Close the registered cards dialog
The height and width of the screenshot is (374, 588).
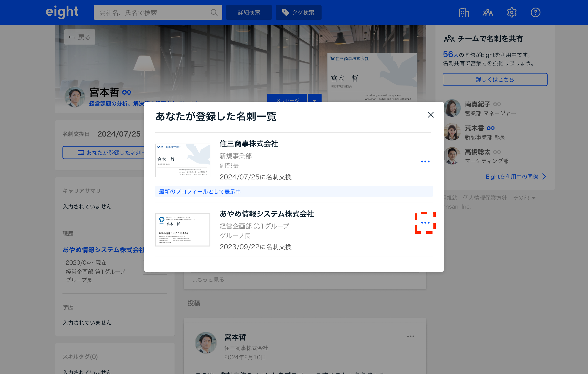pyautogui.click(x=431, y=115)
